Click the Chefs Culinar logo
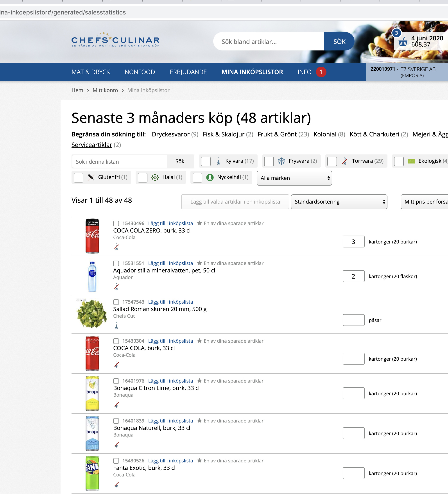The width and height of the screenshot is (448, 494). [115, 39]
